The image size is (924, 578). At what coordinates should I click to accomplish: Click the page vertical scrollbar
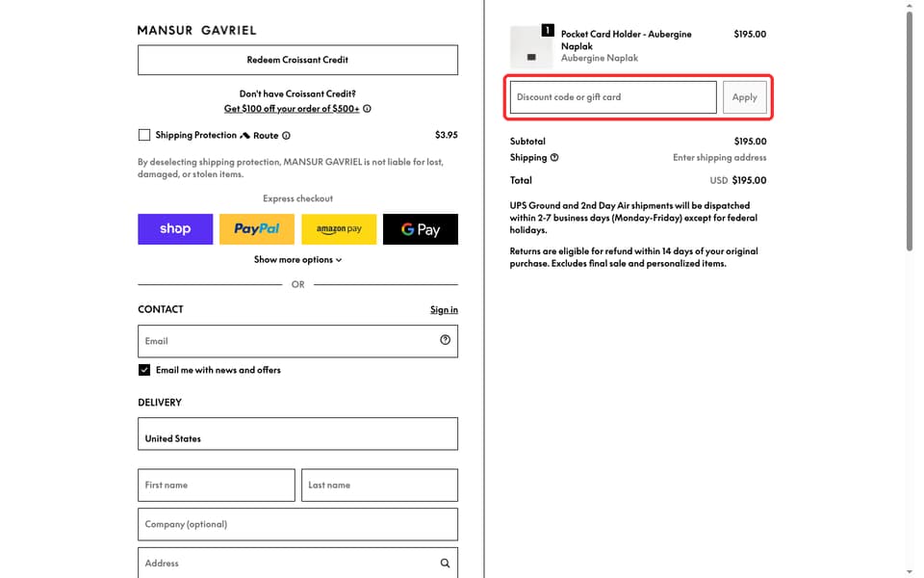coord(910,130)
